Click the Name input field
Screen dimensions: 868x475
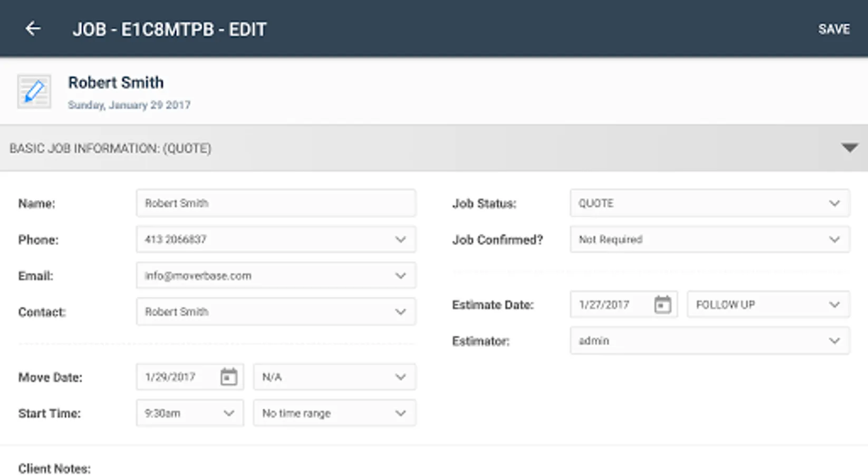pos(276,203)
